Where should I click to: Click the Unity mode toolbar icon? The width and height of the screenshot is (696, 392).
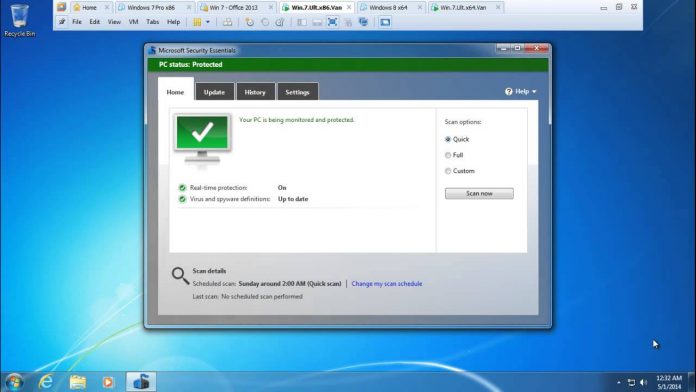point(348,22)
